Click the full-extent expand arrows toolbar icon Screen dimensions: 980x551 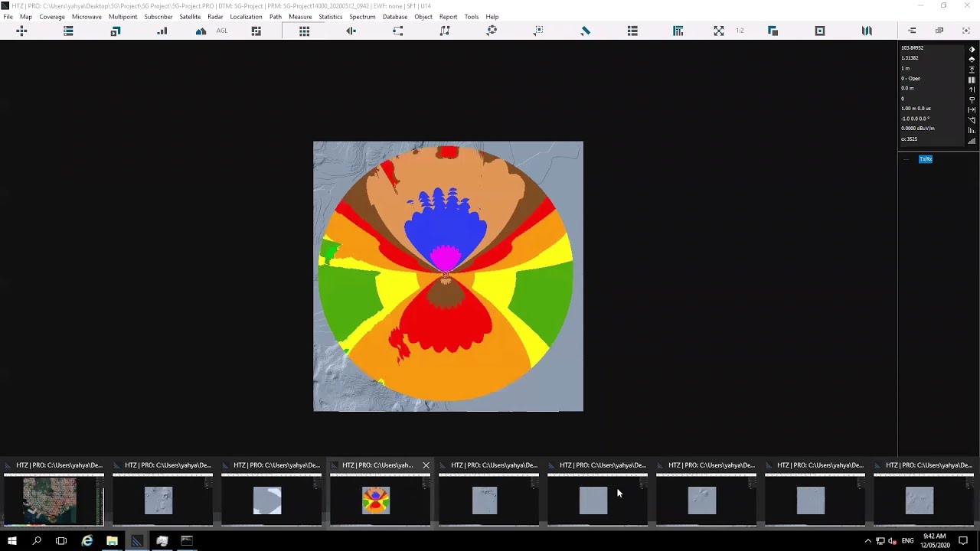click(x=719, y=31)
